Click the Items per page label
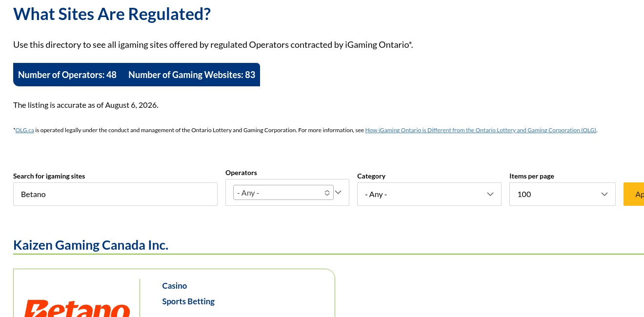644x317 pixels. pos(532,176)
